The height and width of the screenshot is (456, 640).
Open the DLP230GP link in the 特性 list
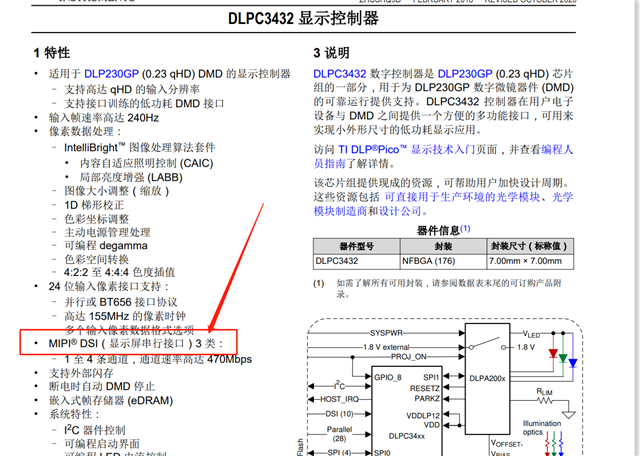[111, 74]
